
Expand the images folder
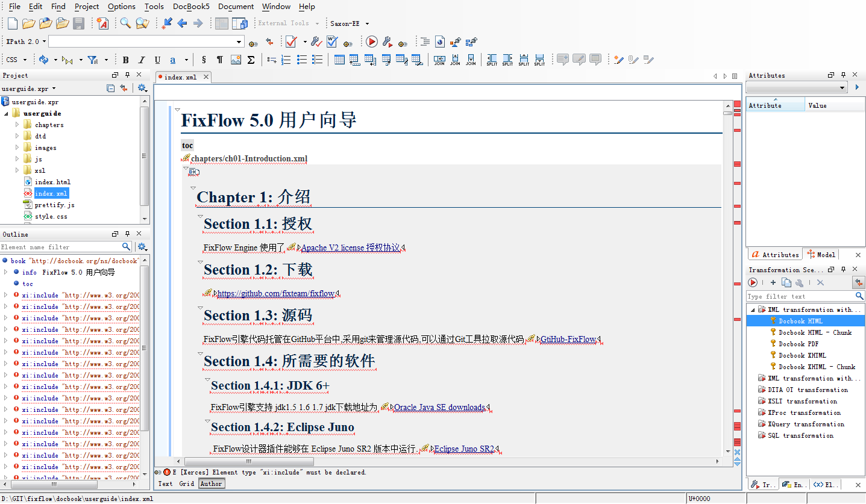click(17, 148)
